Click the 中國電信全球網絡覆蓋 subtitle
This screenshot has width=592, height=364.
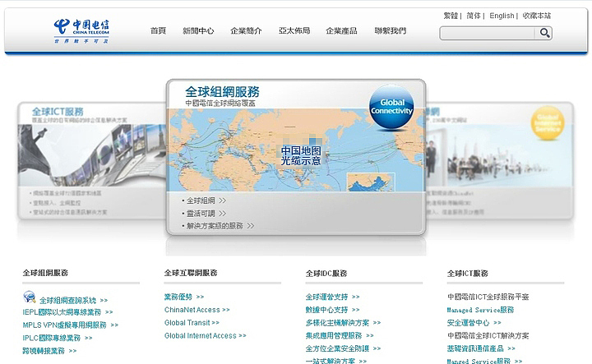(x=220, y=104)
